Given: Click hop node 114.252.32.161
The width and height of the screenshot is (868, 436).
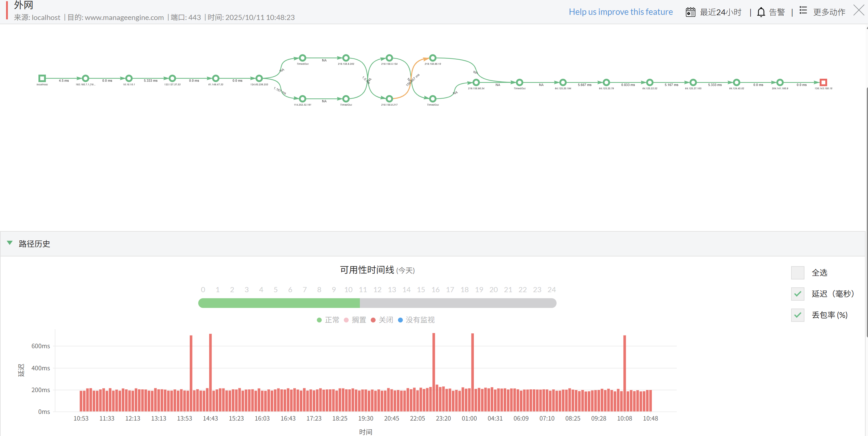Looking at the screenshot, I should tap(302, 99).
